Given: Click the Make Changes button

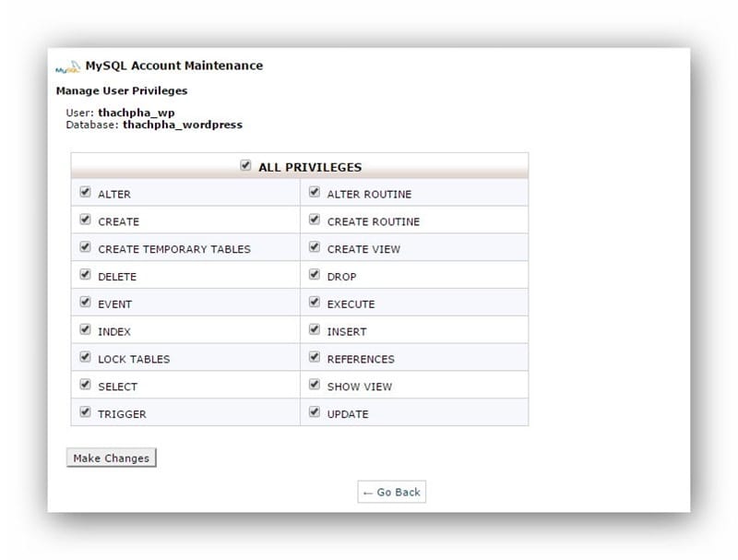Looking at the screenshot, I should click(111, 458).
